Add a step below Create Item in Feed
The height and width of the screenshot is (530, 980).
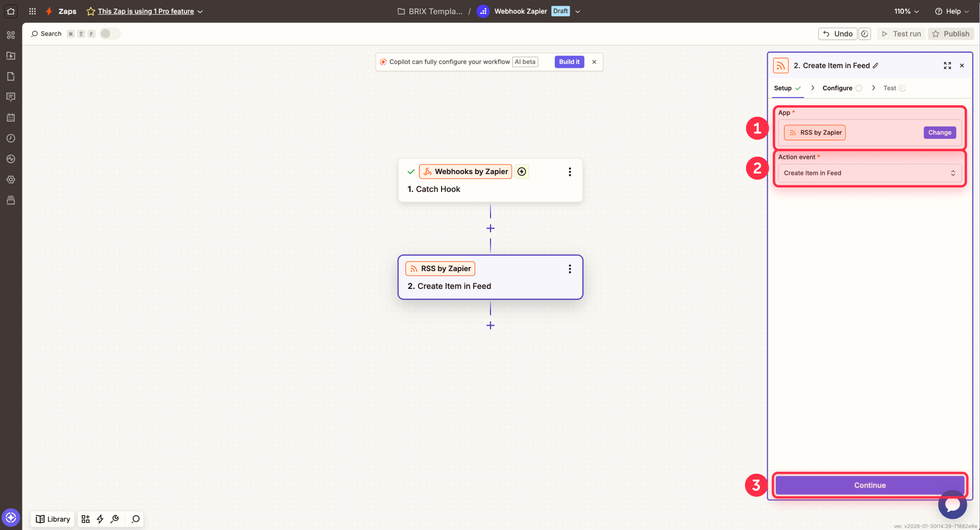pos(491,325)
